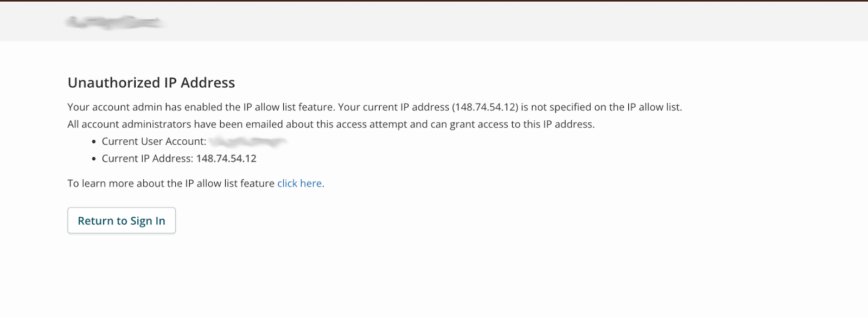The image size is (868, 317).
Task: Open the "click here" learn more link
Action: (299, 184)
